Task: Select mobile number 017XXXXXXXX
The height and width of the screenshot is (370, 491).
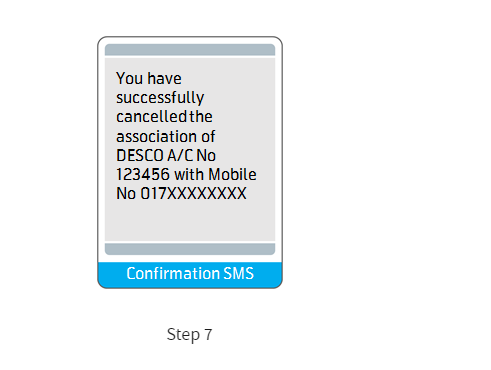Action: point(193,194)
